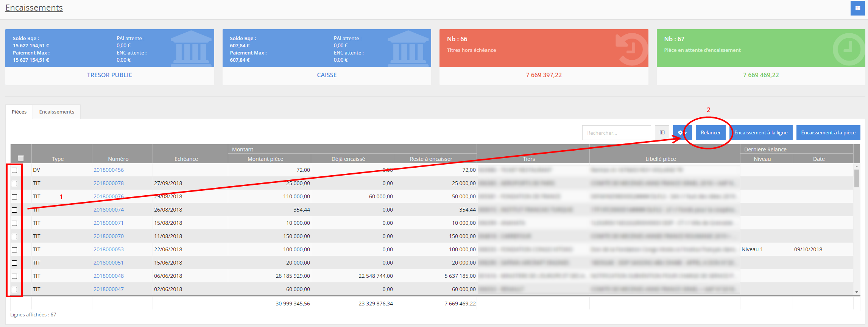The image size is (868, 327).
Task: Click the grid icon in top-right corner
Action: [x=857, y=8]
